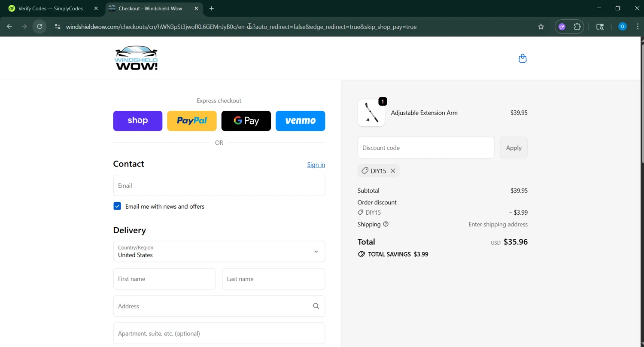Screen dimensions: 644x347
Task: Pay with Google Pay button
Action: [x=246, y=121]
